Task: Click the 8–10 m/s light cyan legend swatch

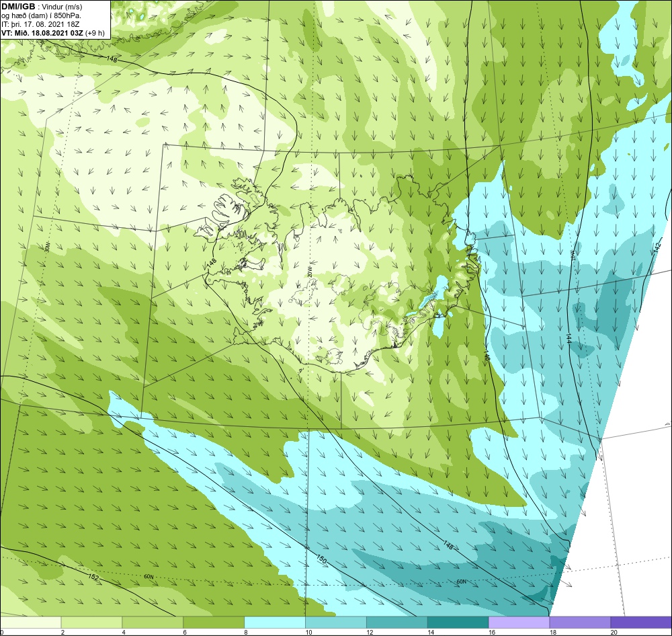Action: pos(275,623)
